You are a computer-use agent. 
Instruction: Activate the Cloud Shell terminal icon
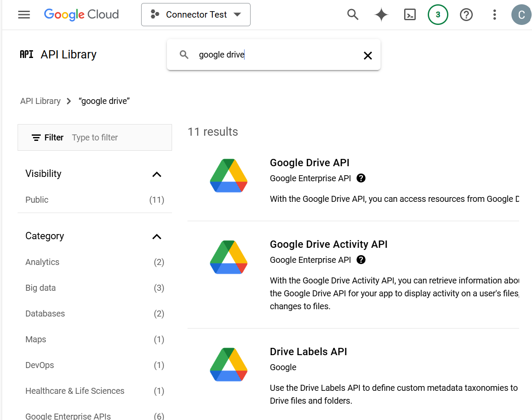(x=410, y=15)
